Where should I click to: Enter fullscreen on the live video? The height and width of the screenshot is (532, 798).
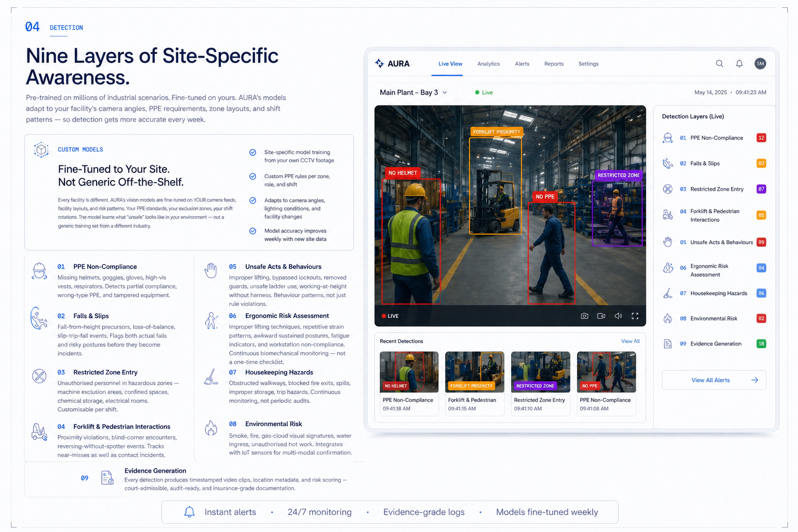(635, 316)
